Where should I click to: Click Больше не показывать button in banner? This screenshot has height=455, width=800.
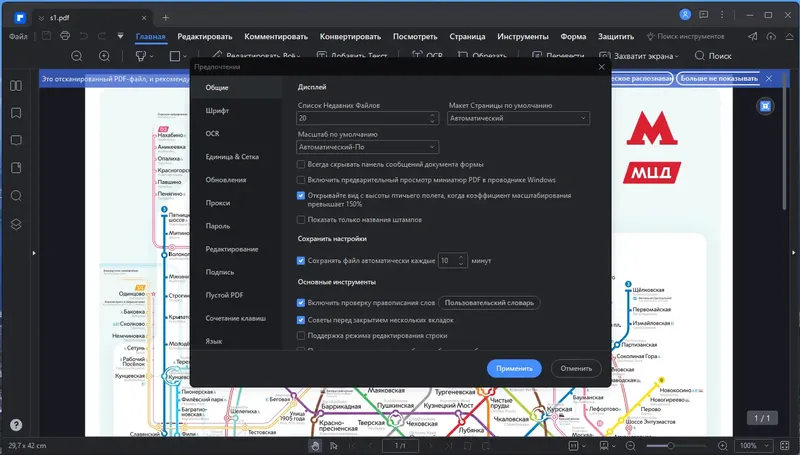(719, 79)
